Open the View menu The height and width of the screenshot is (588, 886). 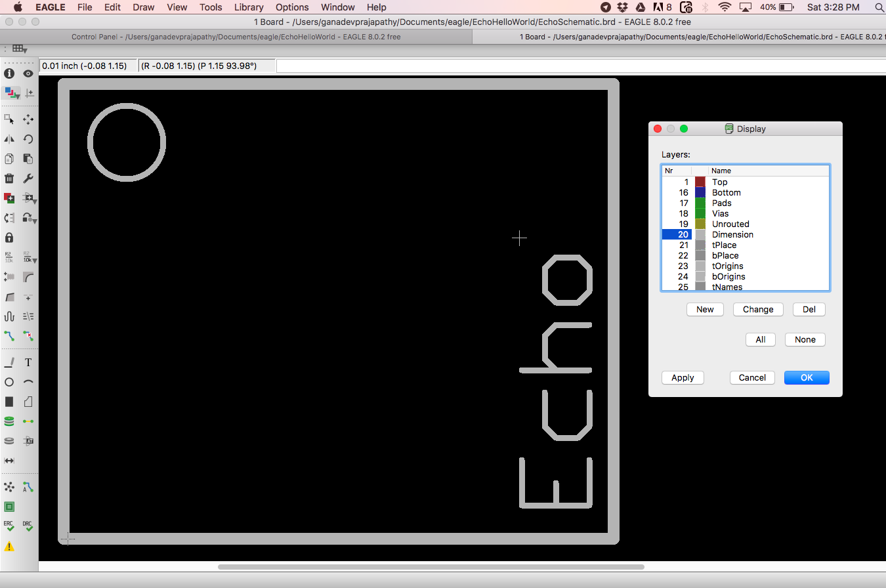[x=177, y=7]
